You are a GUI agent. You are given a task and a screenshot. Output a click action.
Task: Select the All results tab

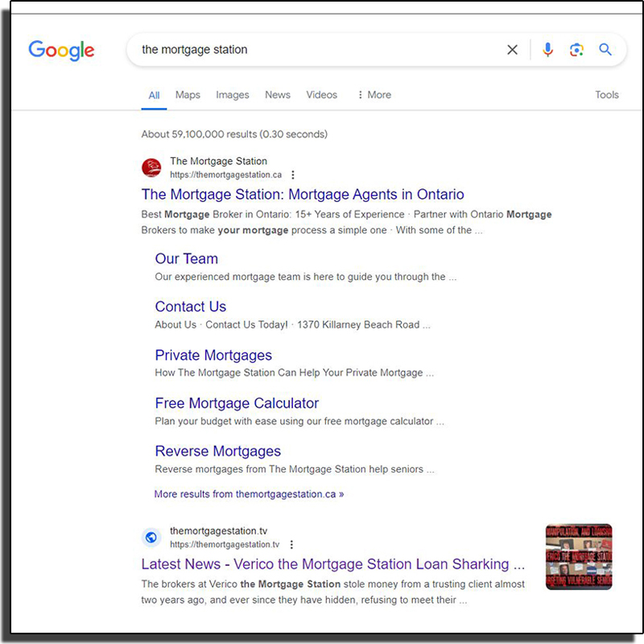tap(154, 95)
